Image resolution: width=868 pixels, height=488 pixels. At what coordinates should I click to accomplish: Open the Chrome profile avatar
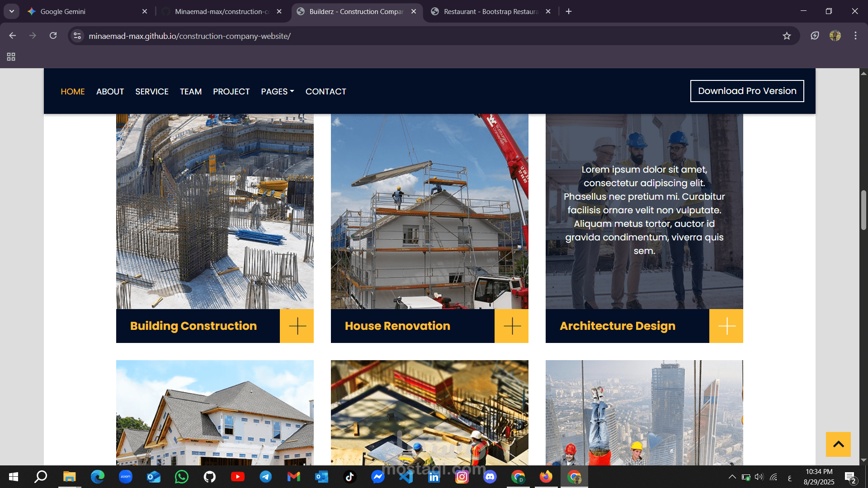pos(835,36)
